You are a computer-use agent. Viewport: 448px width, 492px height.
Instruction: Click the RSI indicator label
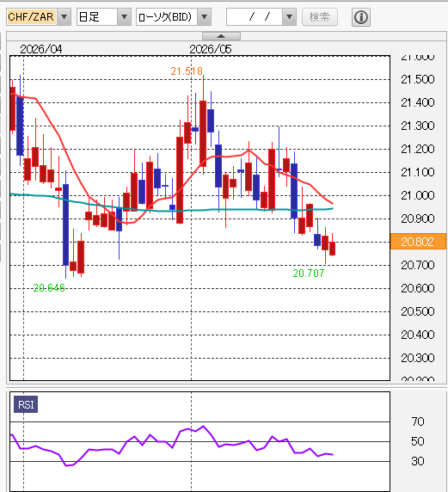click(26, 404)
